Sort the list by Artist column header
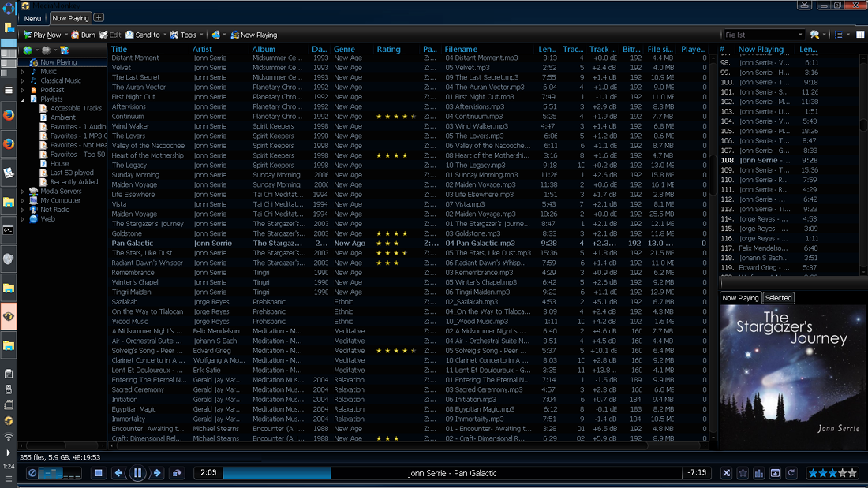868x488 pixels. pos(203,49)
